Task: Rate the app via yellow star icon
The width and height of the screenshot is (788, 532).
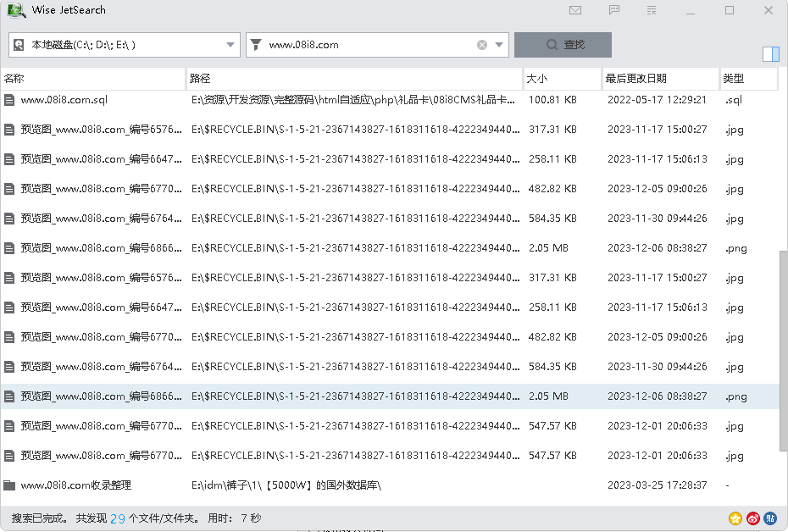Action: point(734,518)
